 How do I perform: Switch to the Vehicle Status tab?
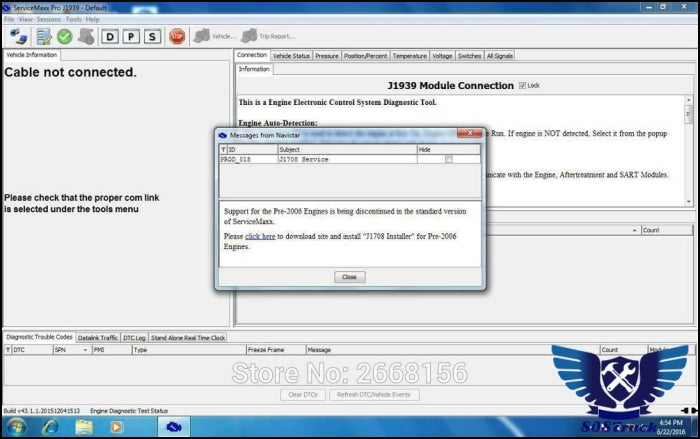[291, 56]
